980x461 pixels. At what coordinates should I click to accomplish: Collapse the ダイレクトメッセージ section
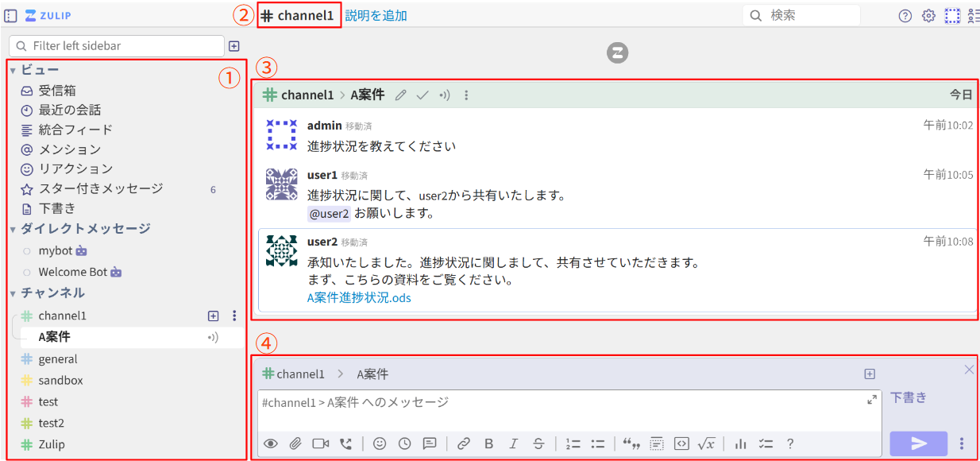click(x=13, y=229)
